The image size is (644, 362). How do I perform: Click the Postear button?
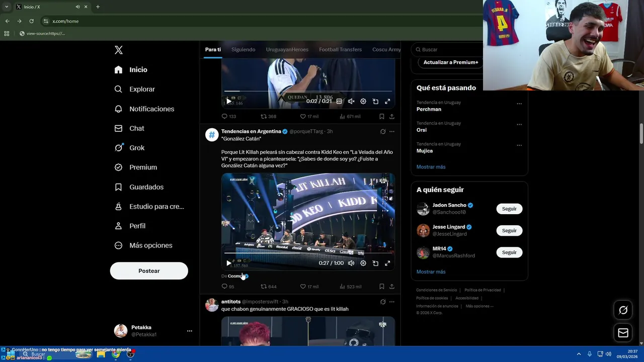click(x=149, y=271)
